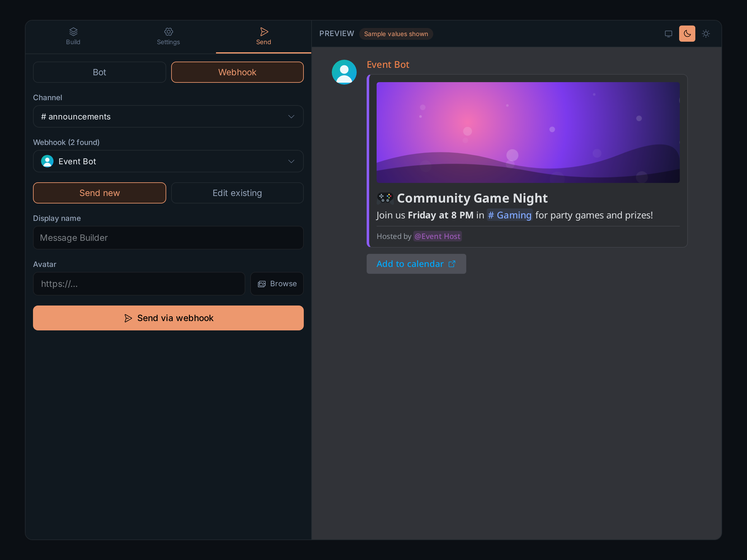Click the PREVIEW heading label

(x=336, y=34)
